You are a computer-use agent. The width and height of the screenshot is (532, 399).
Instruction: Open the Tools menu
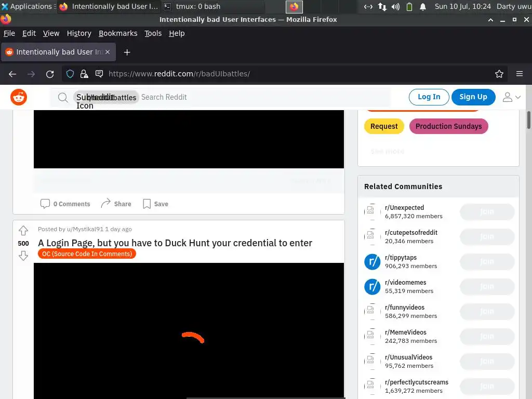tap(153, 33)
